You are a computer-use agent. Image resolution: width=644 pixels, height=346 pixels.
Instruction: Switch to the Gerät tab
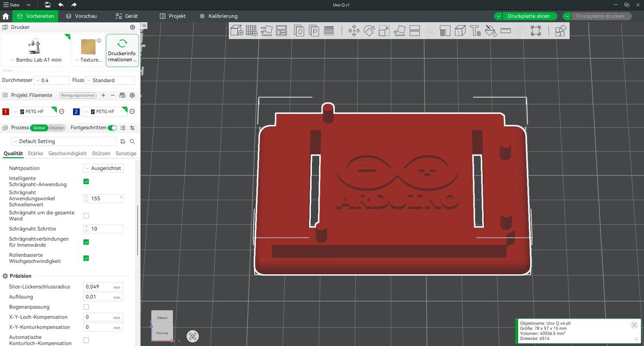click(x=126, y=16)
